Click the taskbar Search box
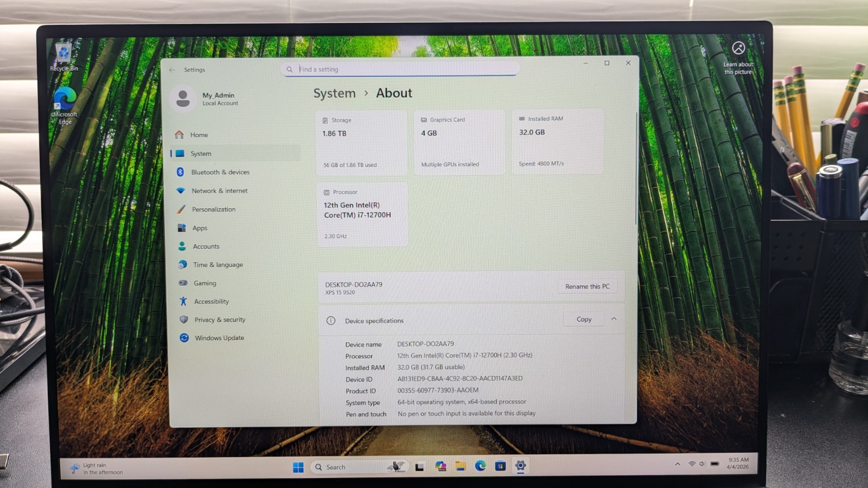The image size is (868, 488). pyautogui.click(x=358, y=467)
